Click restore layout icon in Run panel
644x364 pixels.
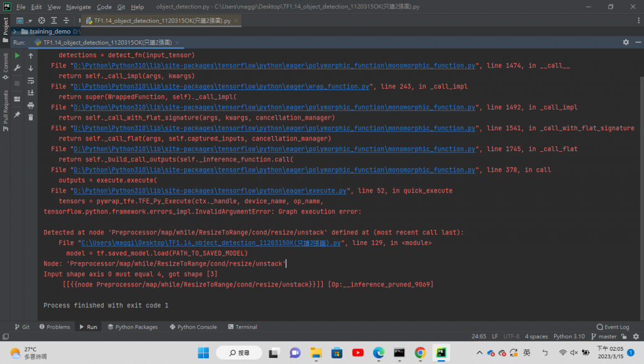point(17,99)
